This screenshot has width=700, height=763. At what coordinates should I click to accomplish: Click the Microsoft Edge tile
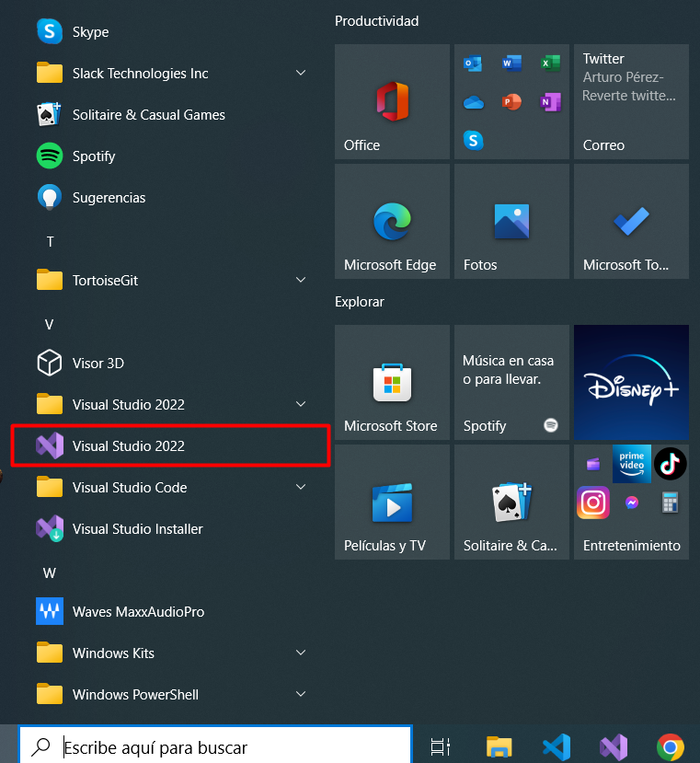tap(392, 222)
